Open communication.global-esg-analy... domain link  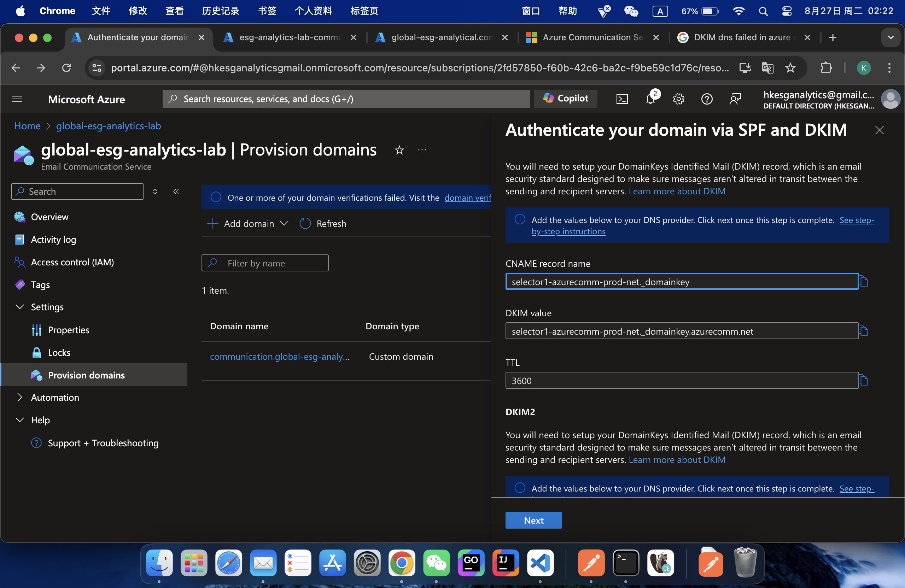(280, 357)
